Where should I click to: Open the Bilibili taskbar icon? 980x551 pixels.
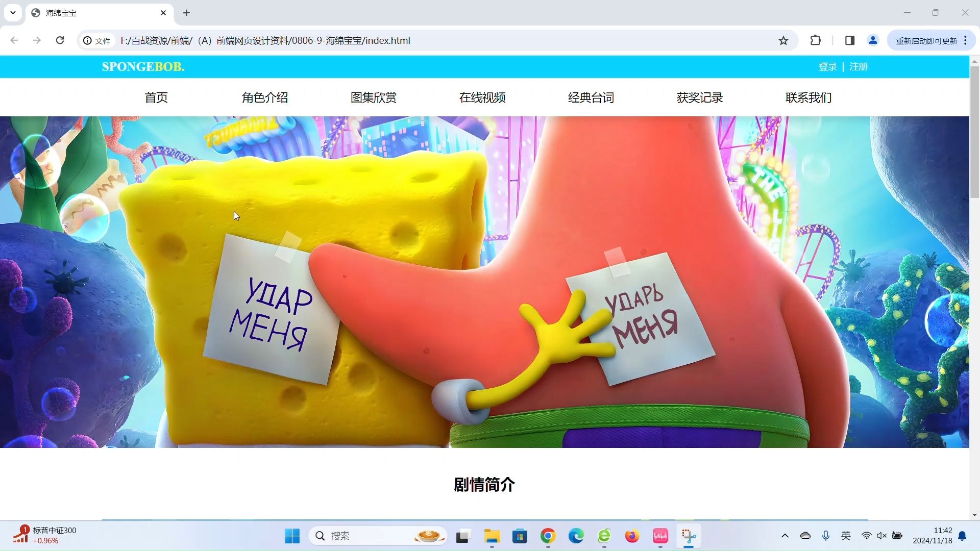[x=660, y=536]
